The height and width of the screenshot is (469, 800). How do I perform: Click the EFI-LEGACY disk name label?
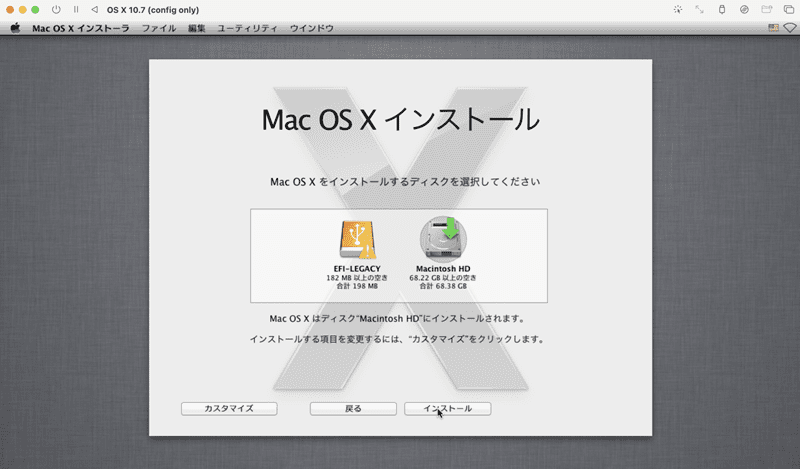[x=357, y=269]
